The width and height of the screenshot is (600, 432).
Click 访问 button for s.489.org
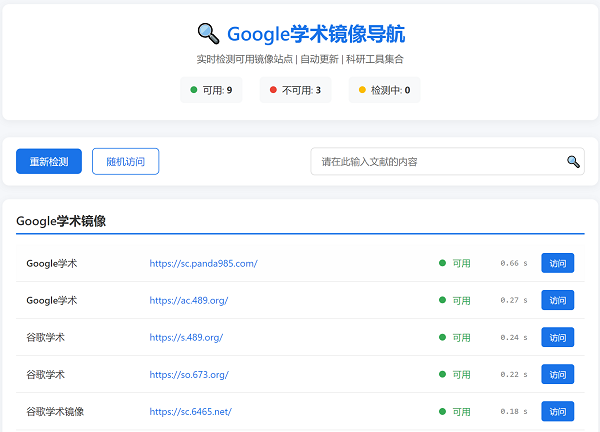click(x=558, y=337)
